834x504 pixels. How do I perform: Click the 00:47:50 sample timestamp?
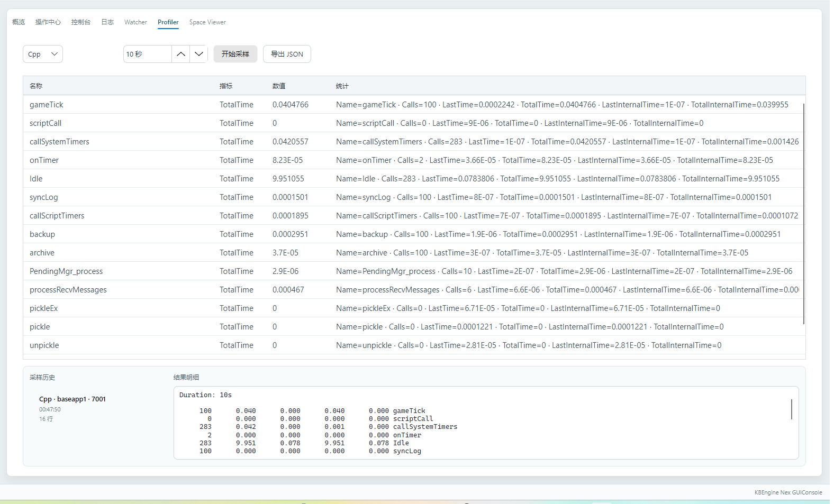pos(50,409)
